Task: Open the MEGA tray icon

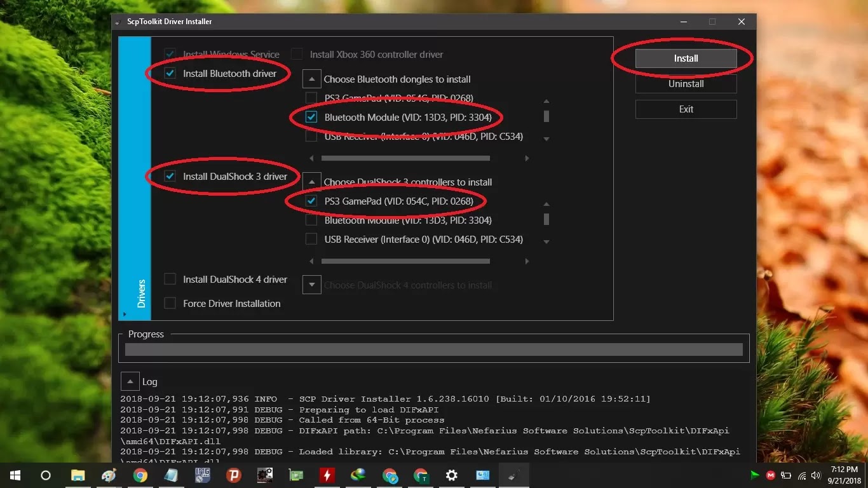Action: [x=771, y=475]
